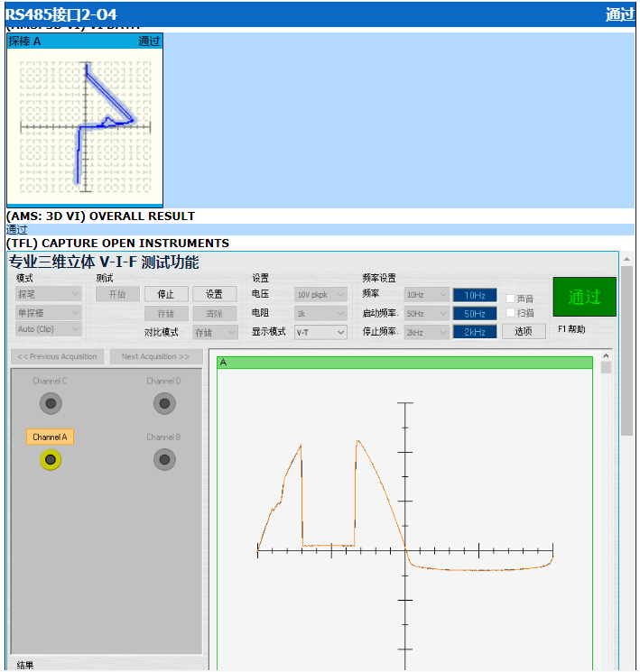Select the orange Channel A label
Image resolution: width=640 pixels, height=672 pixels.
click(x=50, y=437)
